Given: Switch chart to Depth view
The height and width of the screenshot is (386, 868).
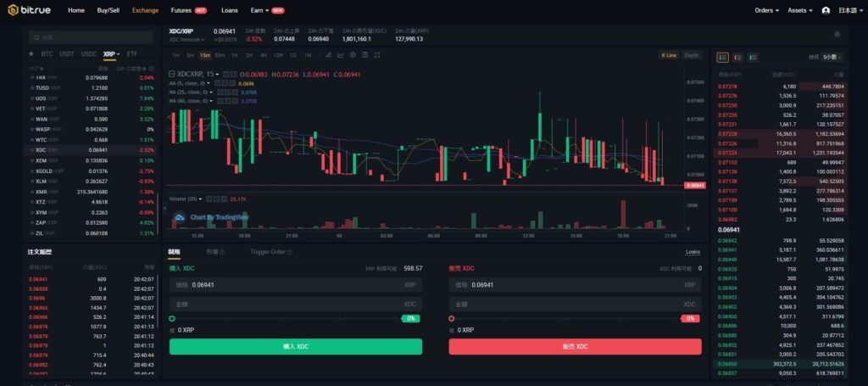Looking at the screenshot, I should click(x=691, y=55).
